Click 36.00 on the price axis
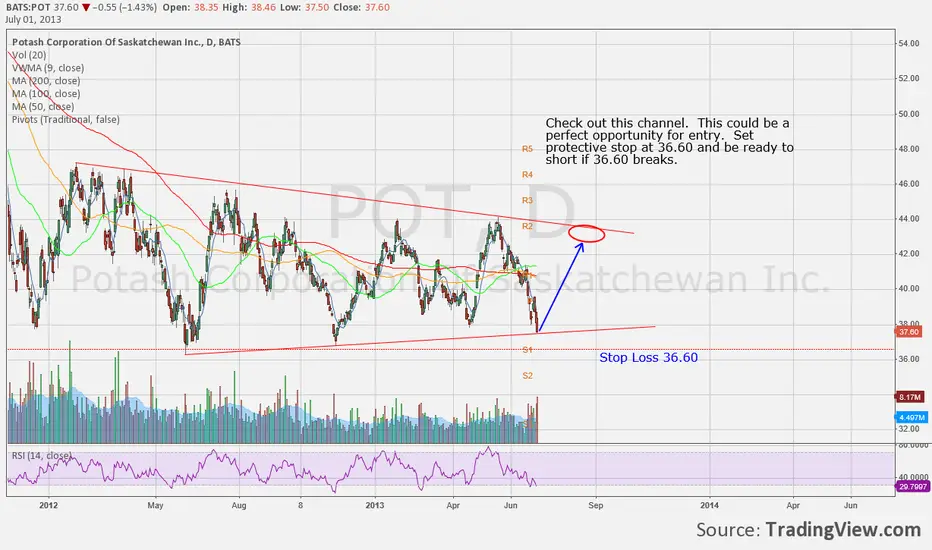Image resolution: width=932 pixels, height=550 pixels. pyautogui.click(x=909, y=359)
